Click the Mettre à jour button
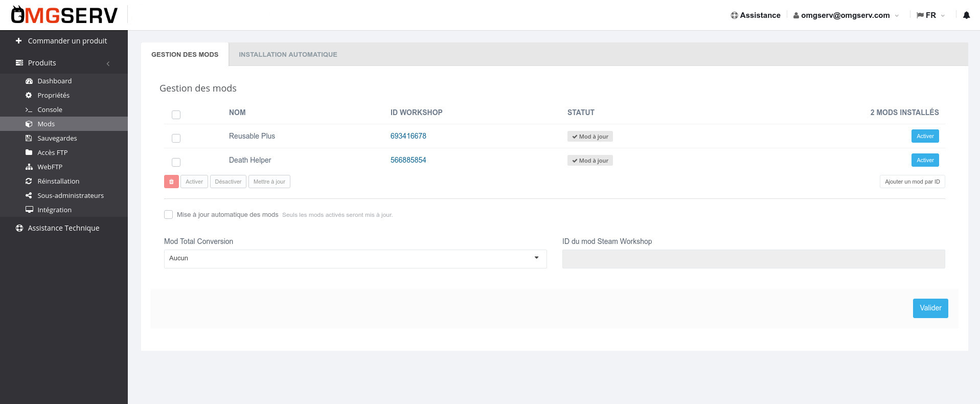980x404 pixels. coord(269,182)
